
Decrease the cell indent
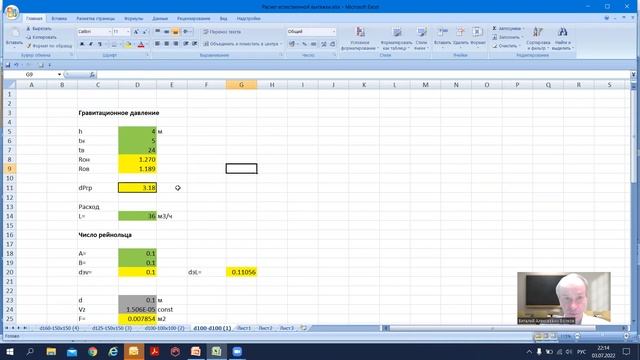(186, 44)
